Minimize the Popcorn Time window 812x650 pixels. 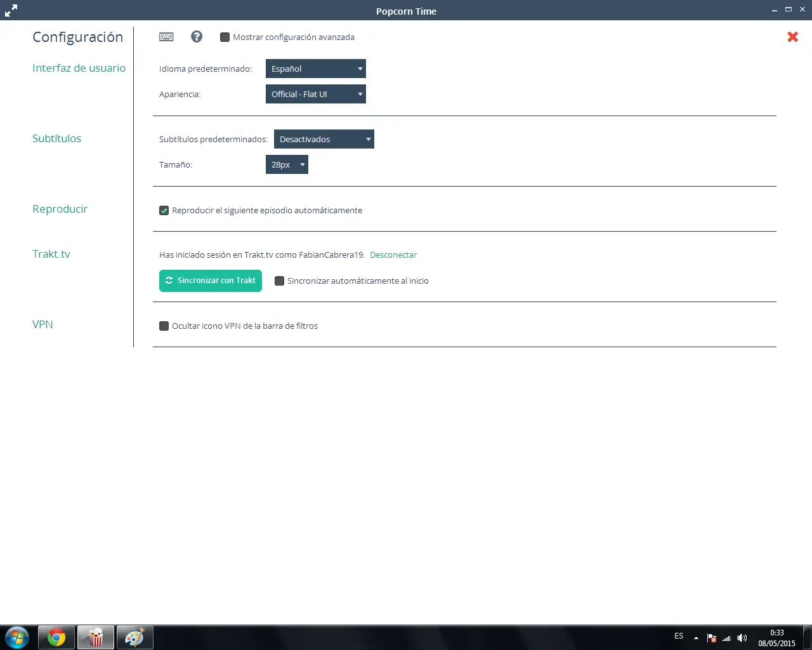click(775, 10)
